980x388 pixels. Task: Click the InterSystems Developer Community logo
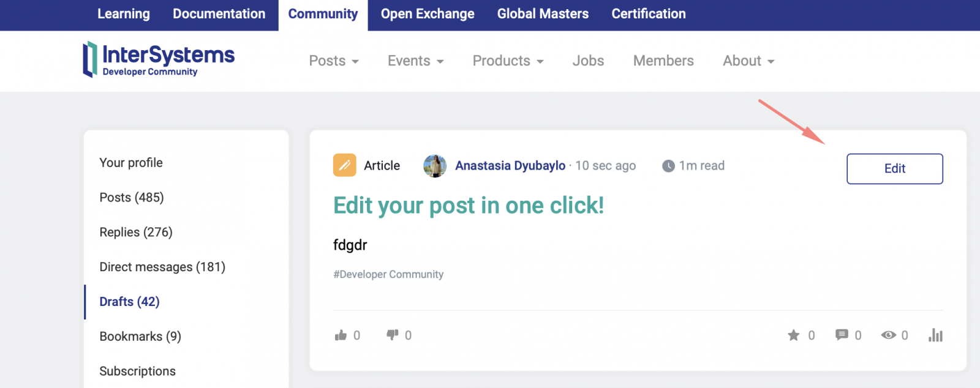(159, 59)
